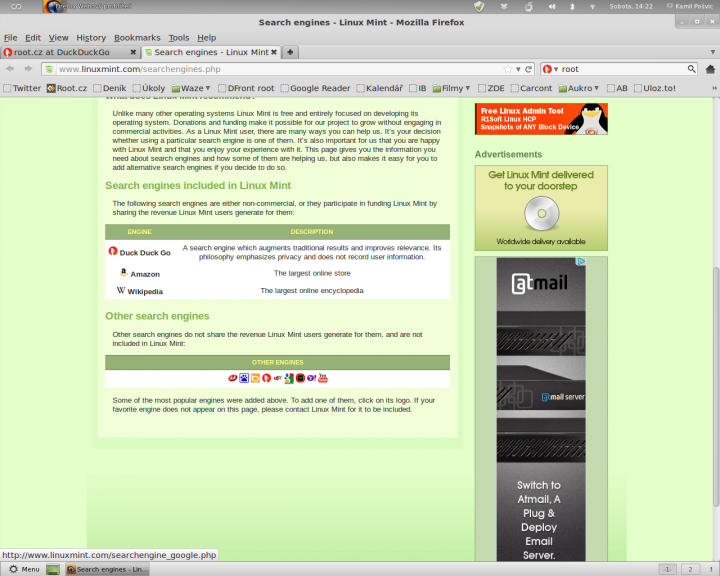Click the search magnifier icon
Image resolution: width=720 pixels, height=576 pixels.
[x=692, y=69]
